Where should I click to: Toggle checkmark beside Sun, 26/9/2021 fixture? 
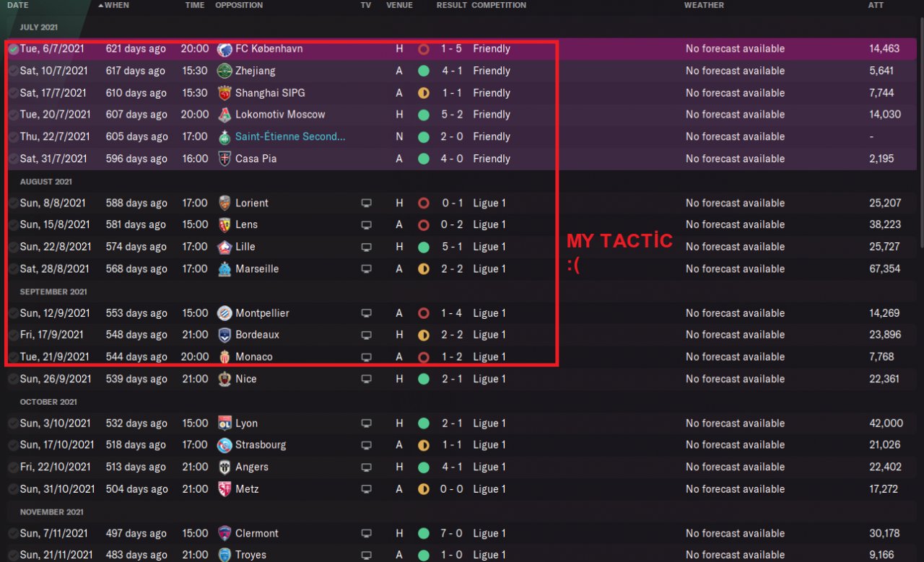pos(13,379)
